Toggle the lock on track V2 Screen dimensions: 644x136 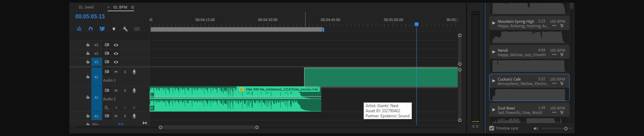[x=88, y=53]
